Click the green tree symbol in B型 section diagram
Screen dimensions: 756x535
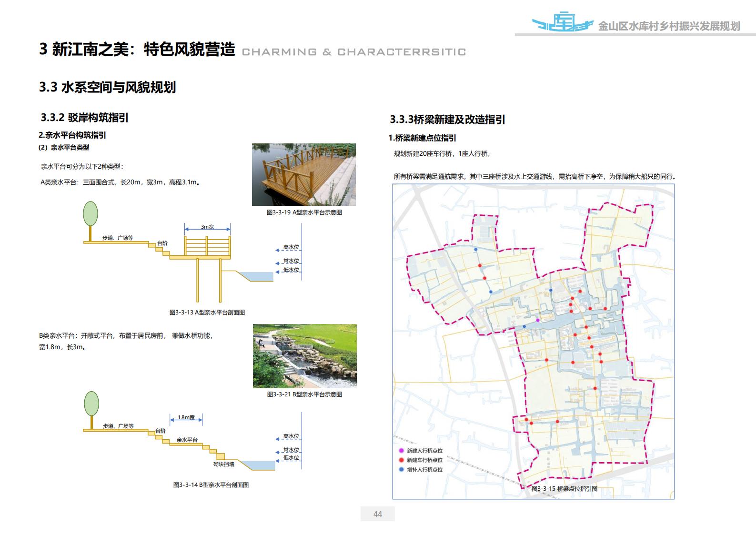pyautogui.click(x=91, y=410)
